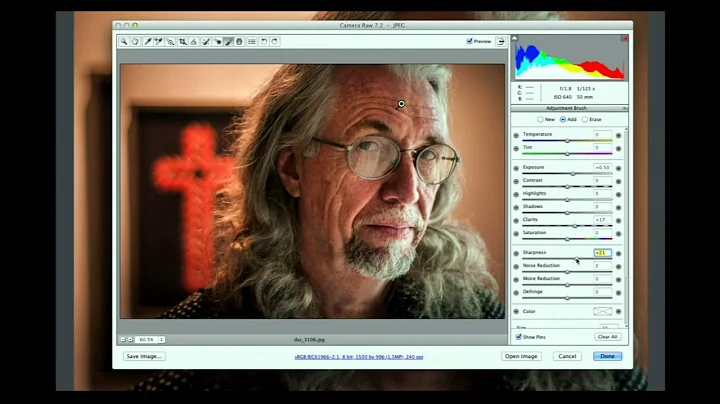Select the Spot Removal tool
This screenshot has width=720, height=404.
[206, 42]
